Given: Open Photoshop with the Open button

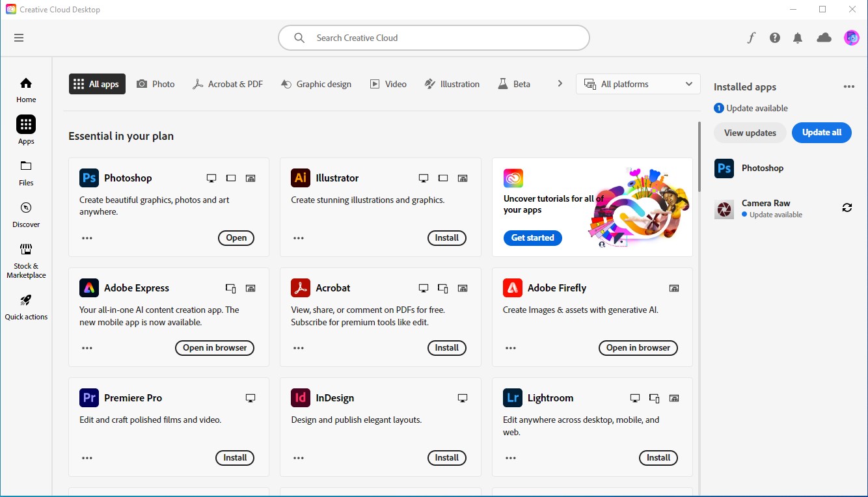Looking at the screenshot, I should pyautogui.click(x=236, y=238).
